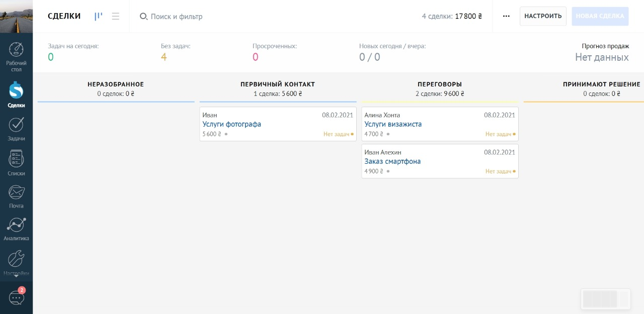Expand sidebar menu via down arrow
Screen dimensions: 644x314
coord(16,276)
